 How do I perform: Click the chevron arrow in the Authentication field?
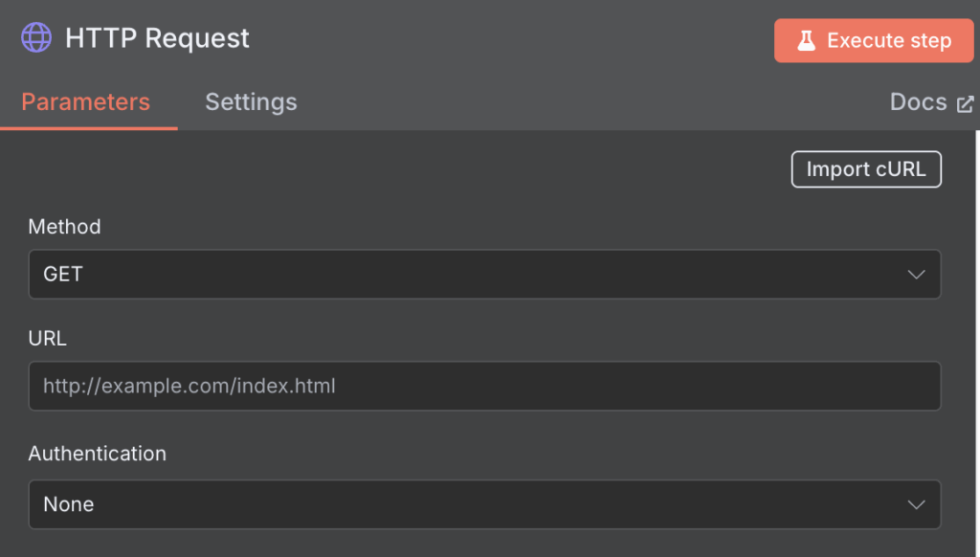click(916, 504)
